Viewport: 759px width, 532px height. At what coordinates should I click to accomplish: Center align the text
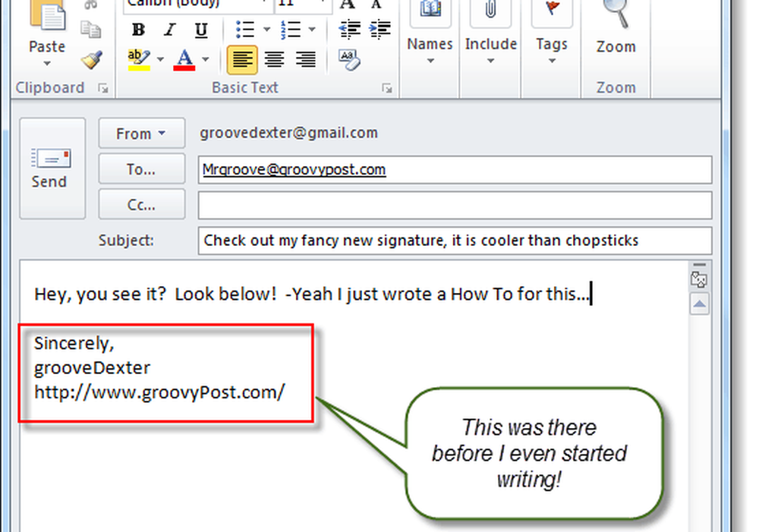point(274,58)
